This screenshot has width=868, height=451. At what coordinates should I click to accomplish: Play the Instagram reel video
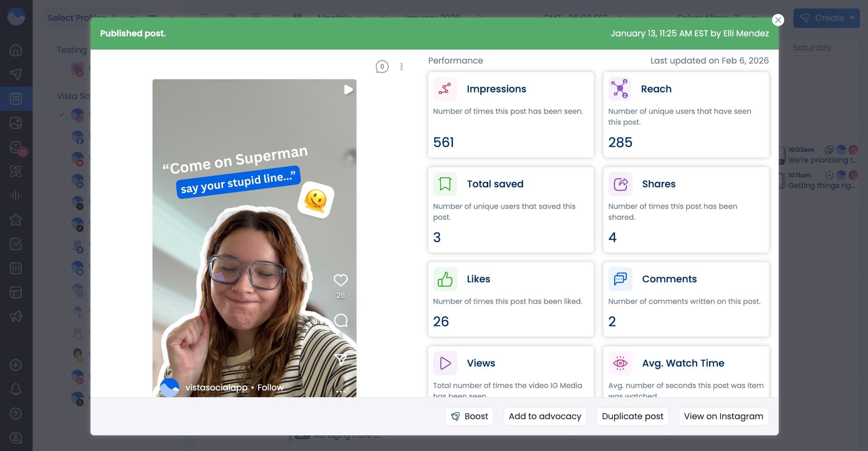[x=348, y=90]
